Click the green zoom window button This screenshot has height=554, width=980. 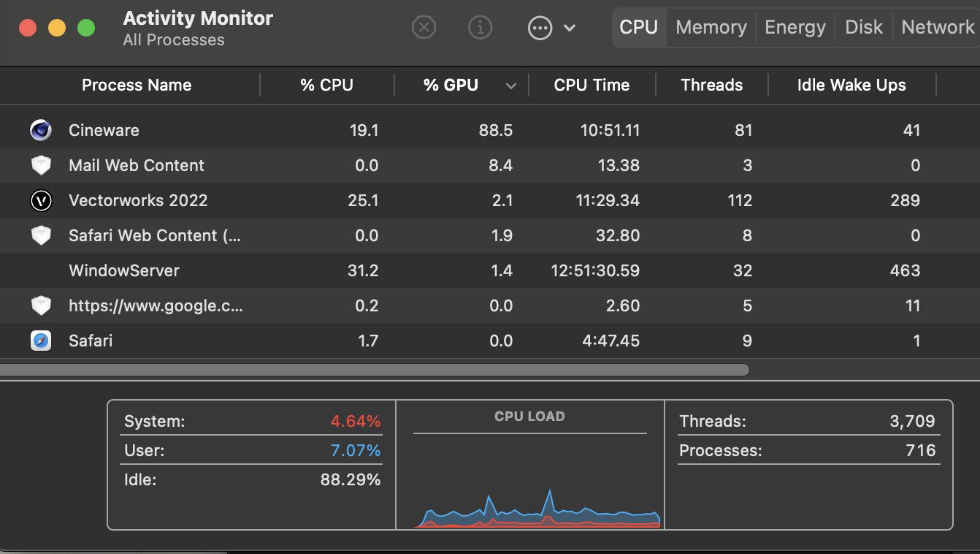coord(86,28)
